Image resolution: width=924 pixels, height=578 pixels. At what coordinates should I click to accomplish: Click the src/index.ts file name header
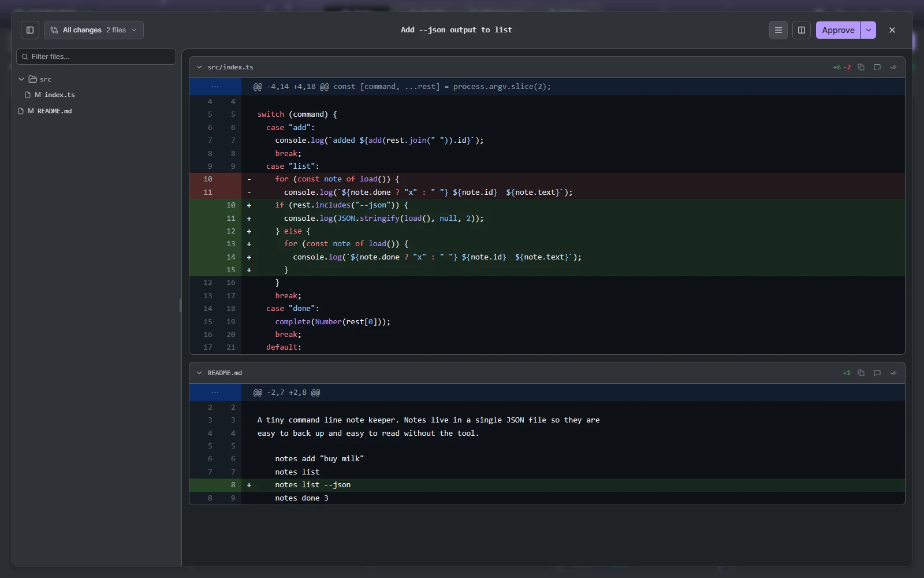230,67
